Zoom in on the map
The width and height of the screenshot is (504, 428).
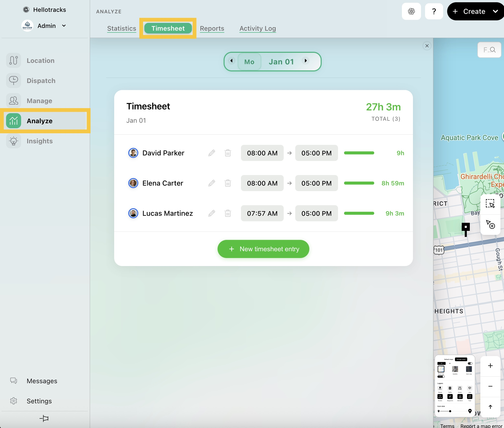[490, 366]
